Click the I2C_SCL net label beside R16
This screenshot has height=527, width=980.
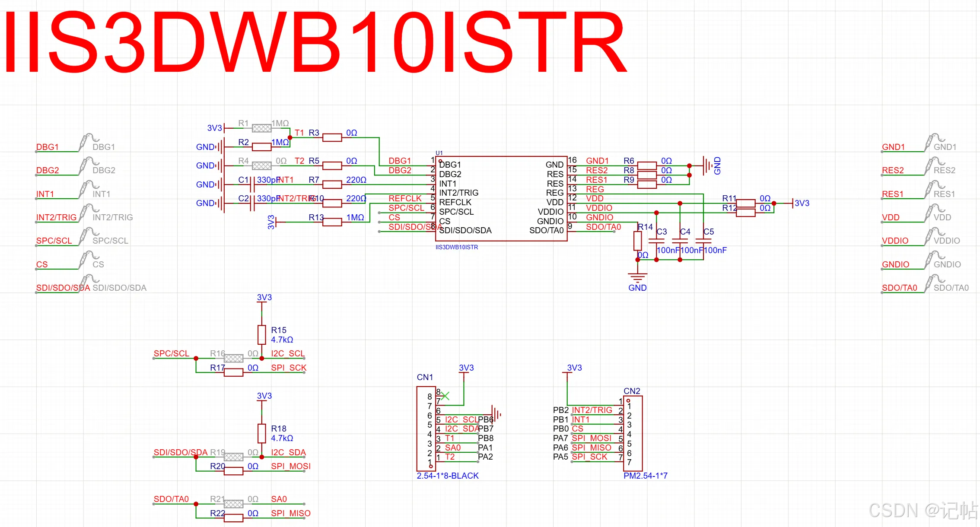coord(288,353)
